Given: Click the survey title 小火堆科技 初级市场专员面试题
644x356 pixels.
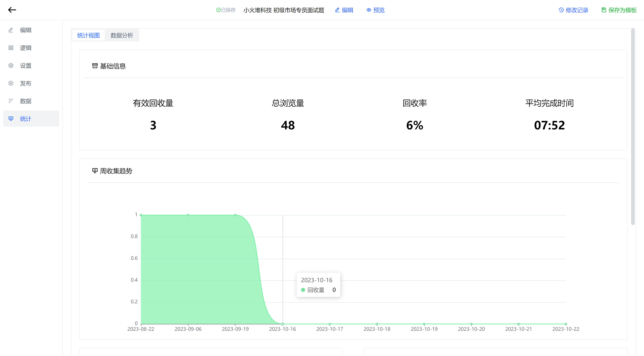Looking at the screenshot, I should point(284,10).
